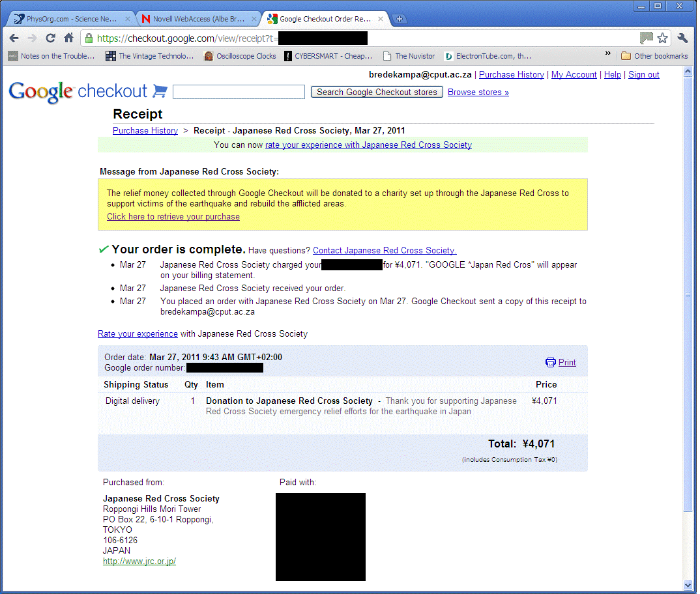Open the ElectronTube.com bookmark

(x=488, y=56)
